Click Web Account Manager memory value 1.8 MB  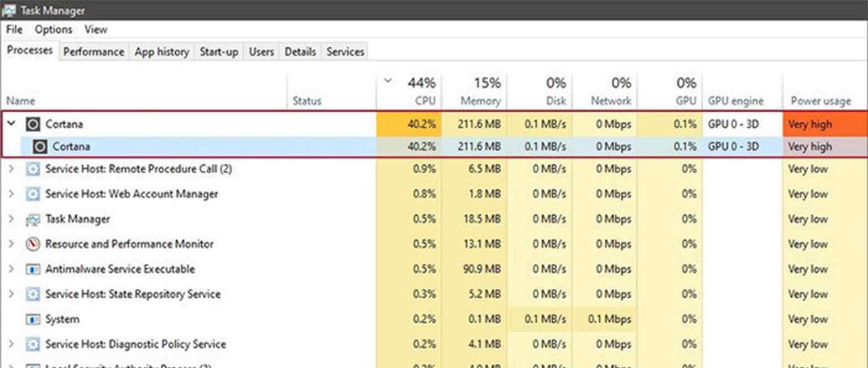tap(485, 194)
